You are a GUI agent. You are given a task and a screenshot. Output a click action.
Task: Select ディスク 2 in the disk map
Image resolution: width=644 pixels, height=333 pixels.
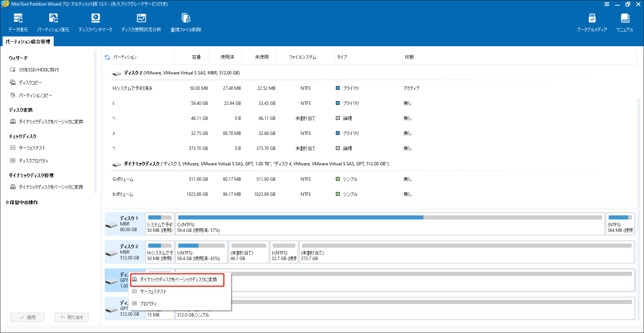click(125, 252)
